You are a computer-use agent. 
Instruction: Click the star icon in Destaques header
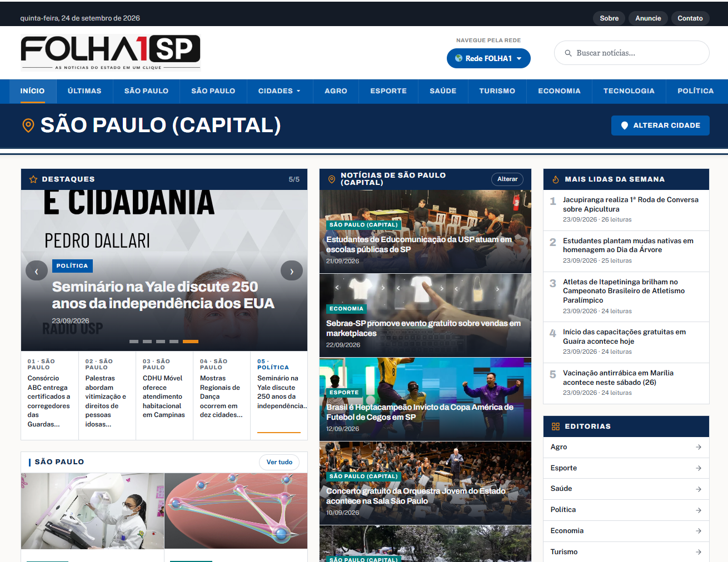(33, 179)
